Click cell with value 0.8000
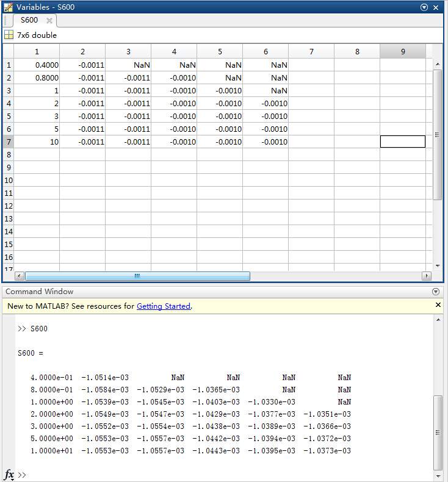448x482 pixels. [37, 78]
